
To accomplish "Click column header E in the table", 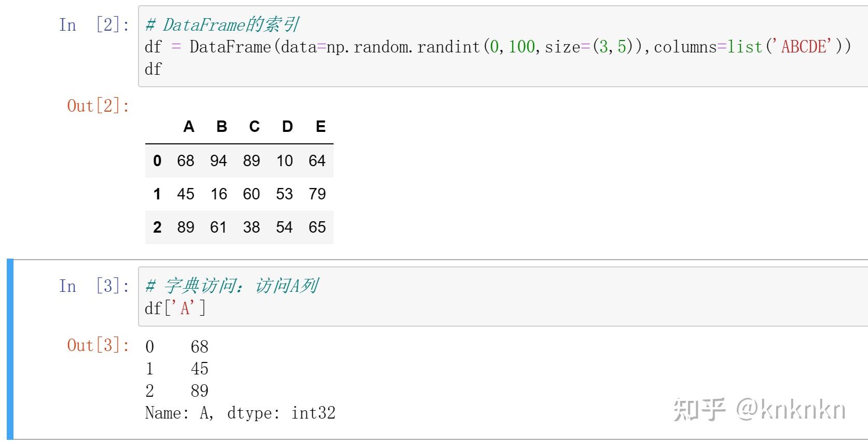I will click(321, 127).
